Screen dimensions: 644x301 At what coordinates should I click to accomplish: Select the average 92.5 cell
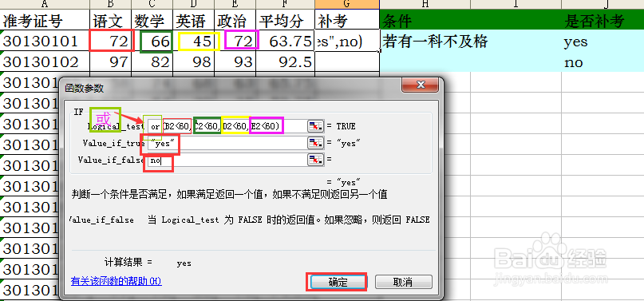286,61
